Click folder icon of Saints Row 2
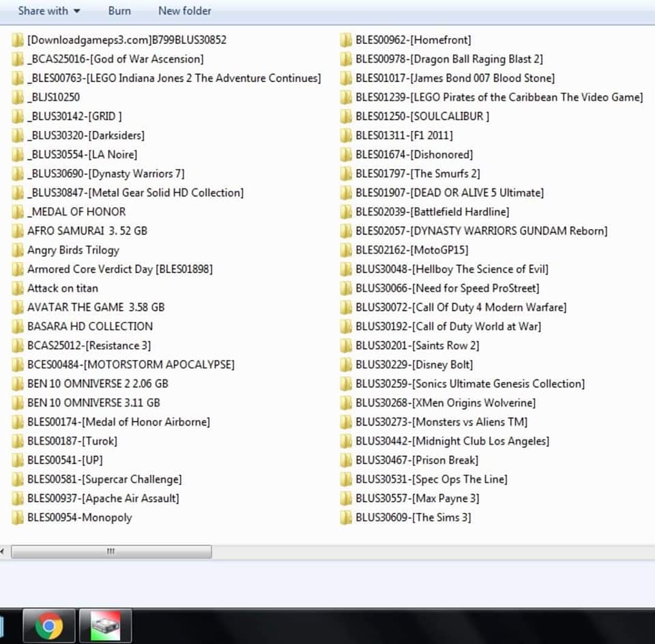 coord(346,346)
